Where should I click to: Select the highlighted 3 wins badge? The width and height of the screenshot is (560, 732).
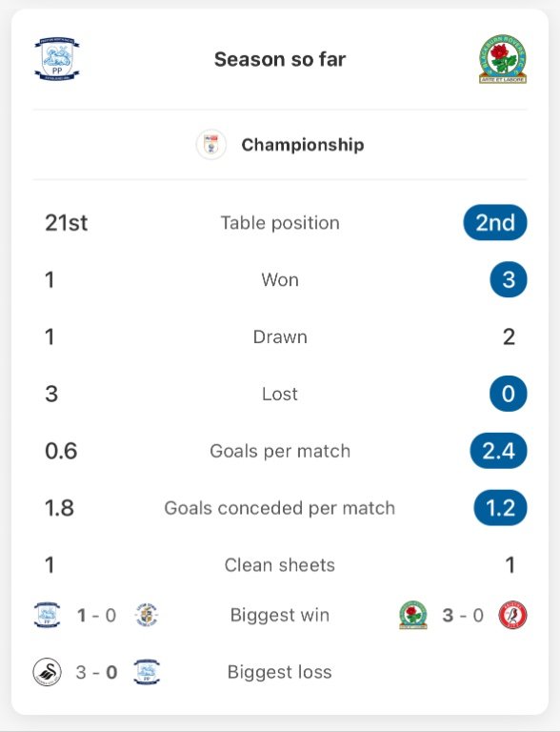click(x=509, y=279)
